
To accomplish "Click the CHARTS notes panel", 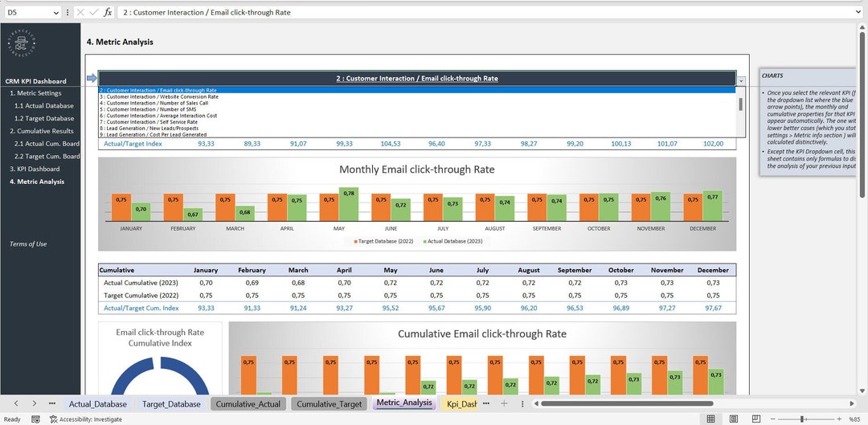I will point(809,122).
